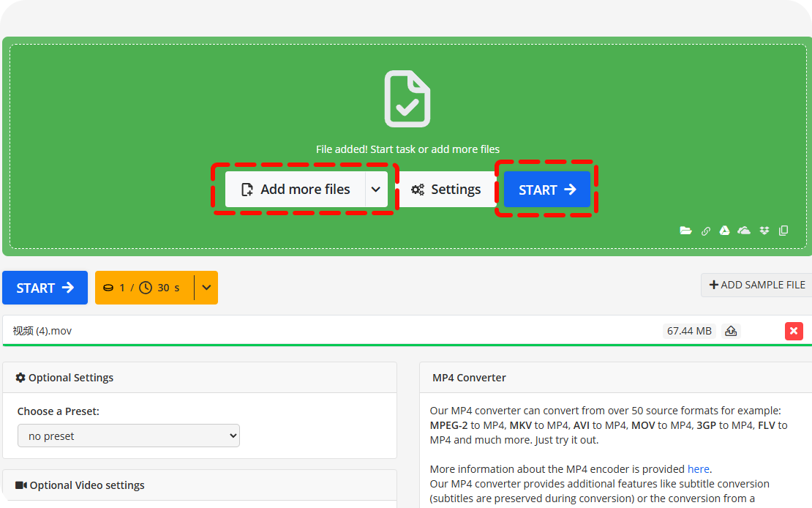
Task: Select the 视频 (4).mov file name
Action: click(x=42, y=331)
